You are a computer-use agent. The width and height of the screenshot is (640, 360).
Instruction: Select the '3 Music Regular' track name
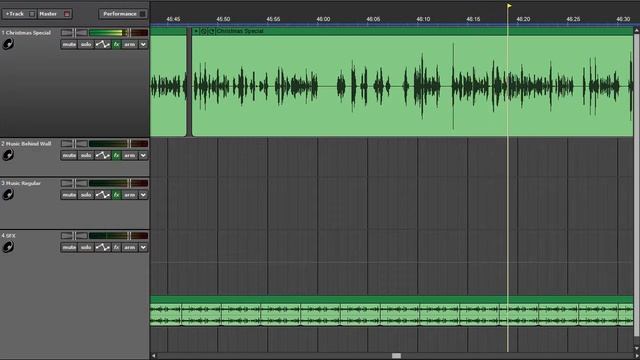pyautogui.click(x=21, y=183)
